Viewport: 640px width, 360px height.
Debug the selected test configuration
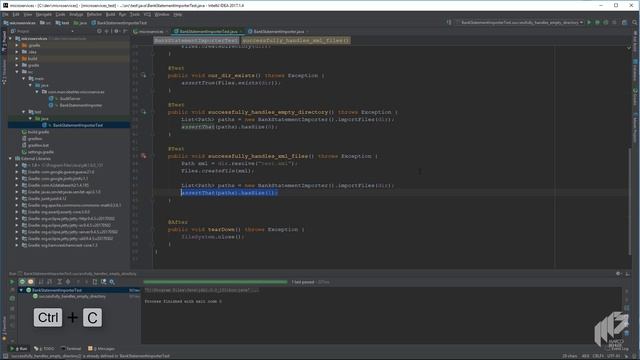pos(598,22)
